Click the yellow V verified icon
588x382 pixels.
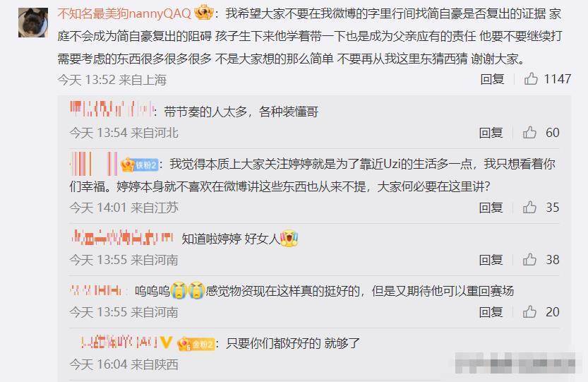click(166, 342)
